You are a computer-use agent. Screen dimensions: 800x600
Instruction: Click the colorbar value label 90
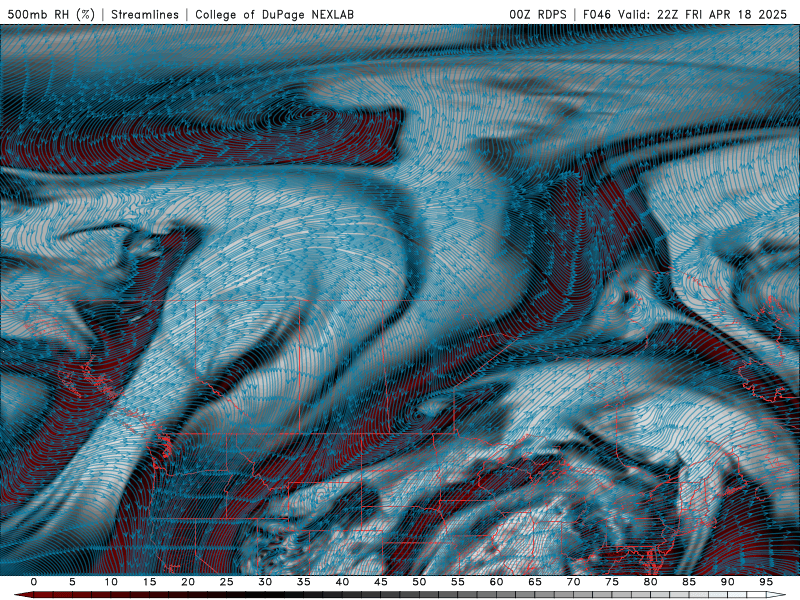pos(728,582)
